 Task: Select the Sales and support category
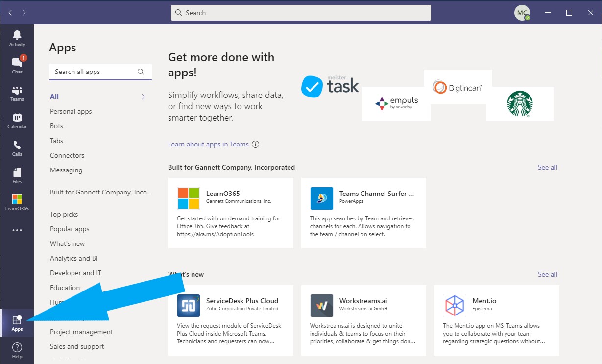(x=77, y=346)
